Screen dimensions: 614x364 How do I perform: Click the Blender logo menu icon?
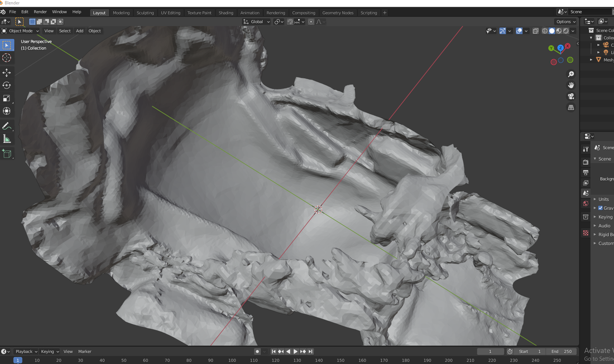(x=3, y=12)
